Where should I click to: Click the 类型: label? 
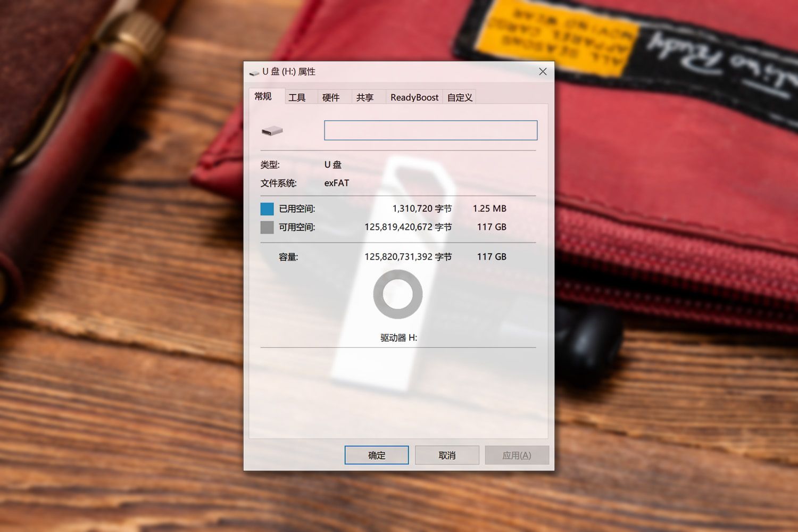(270, 165)
